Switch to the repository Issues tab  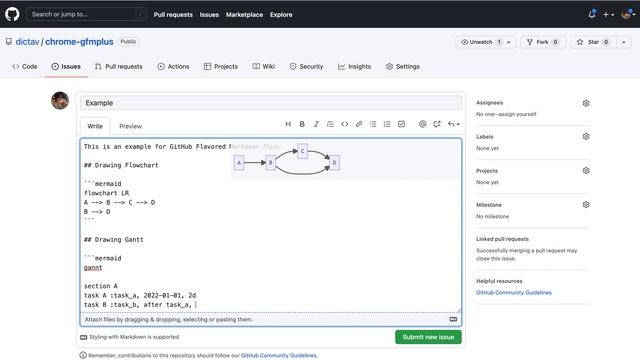66,67
